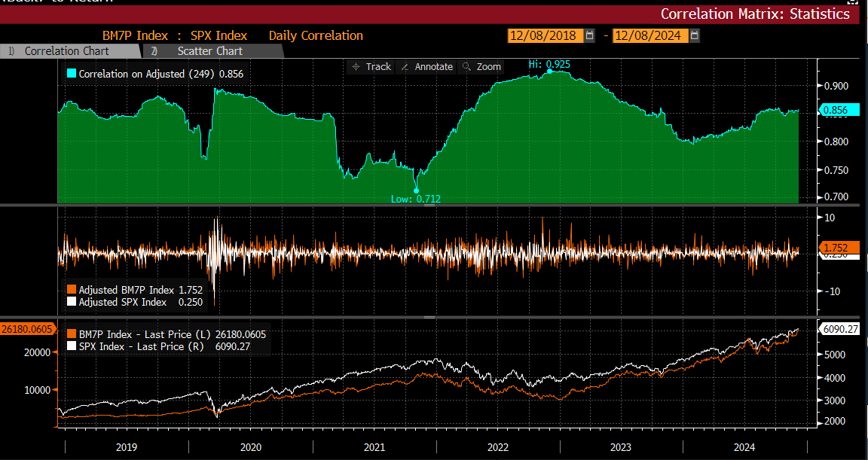Select the Annotate pencil tool

pos(426,67)
